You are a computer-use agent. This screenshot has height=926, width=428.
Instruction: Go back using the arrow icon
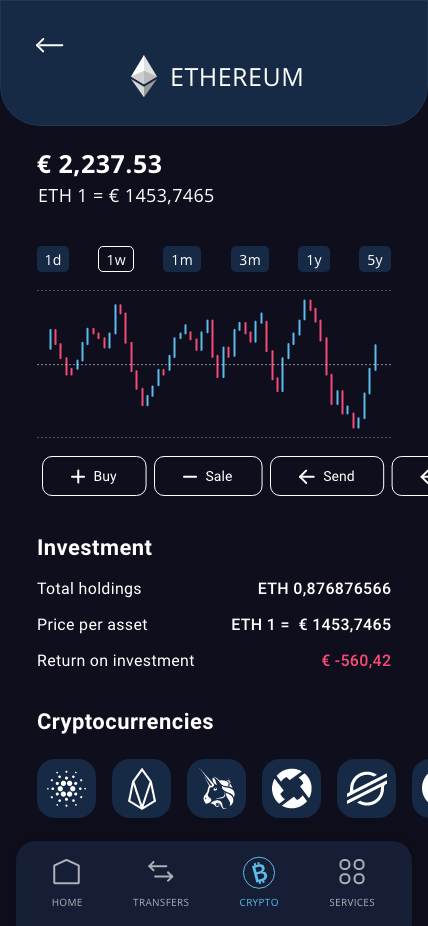click(x=49, y=45)
